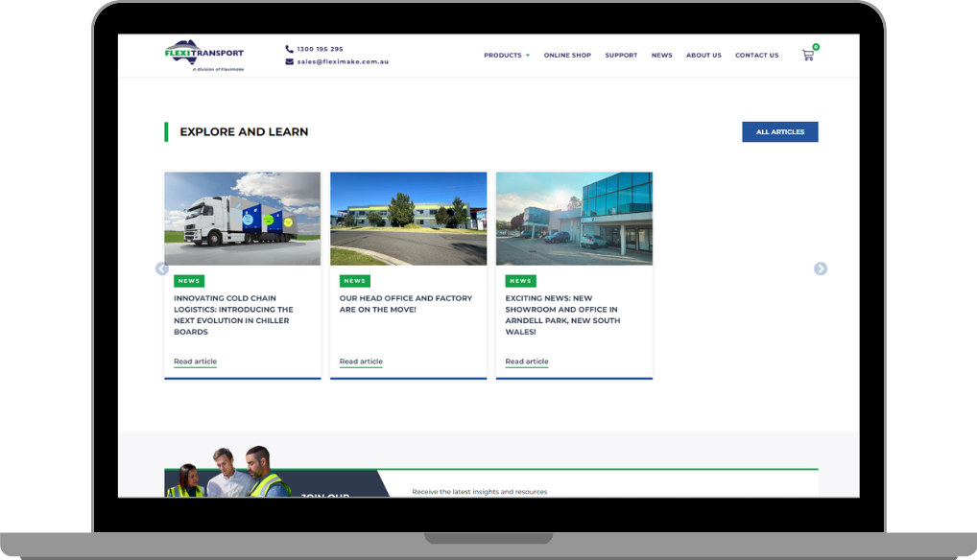Click News tag on Arndell Park article
The image size is (977, 560).
coord(520,281)
